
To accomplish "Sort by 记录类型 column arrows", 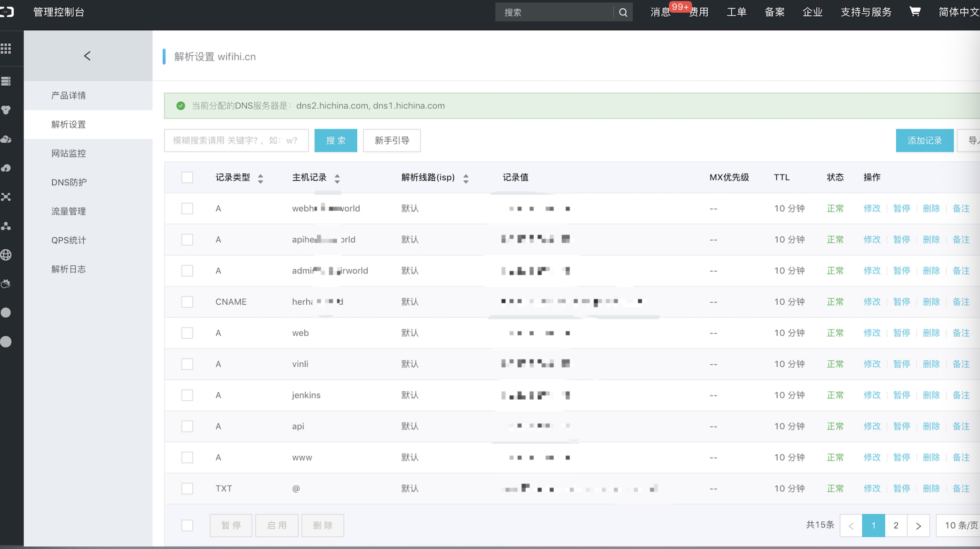I will click(261, 179).
